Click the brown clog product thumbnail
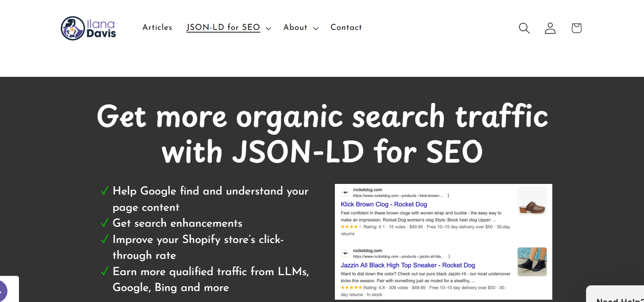 [532, 201]
